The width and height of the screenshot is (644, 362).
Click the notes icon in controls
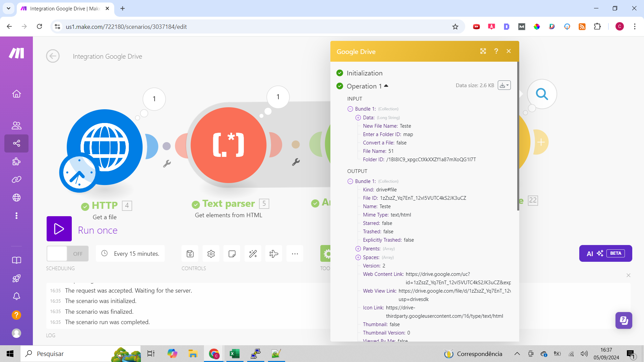(x=232, y=254)
